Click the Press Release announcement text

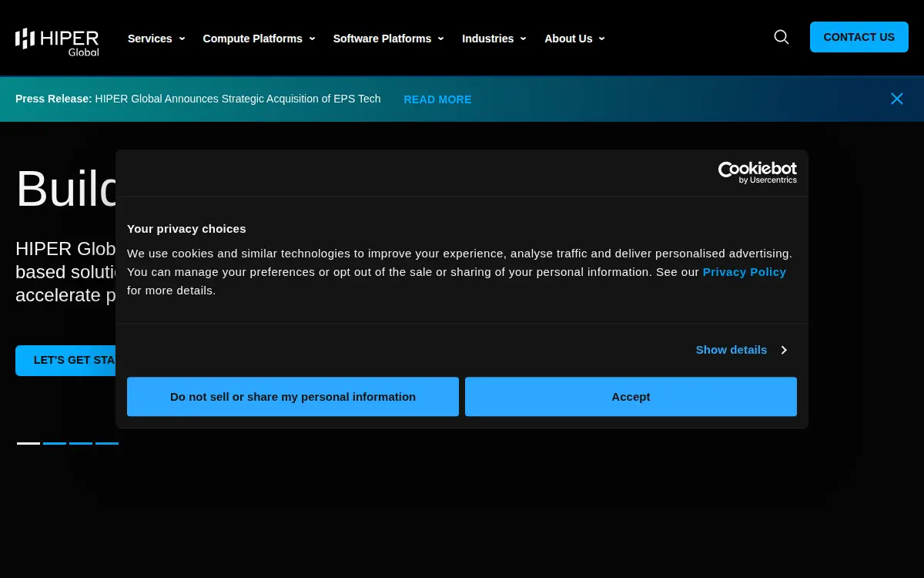pos(198,99)
